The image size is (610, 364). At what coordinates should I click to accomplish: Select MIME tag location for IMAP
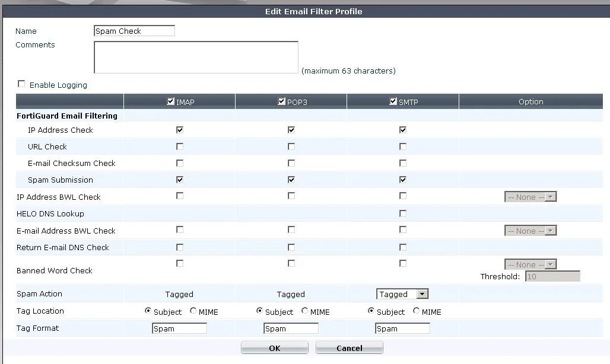click(x=193, y=311)
